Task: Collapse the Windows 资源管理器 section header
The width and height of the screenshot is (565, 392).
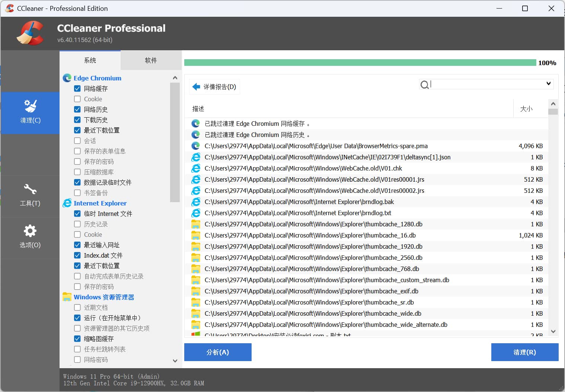Action: click(104, 297)
